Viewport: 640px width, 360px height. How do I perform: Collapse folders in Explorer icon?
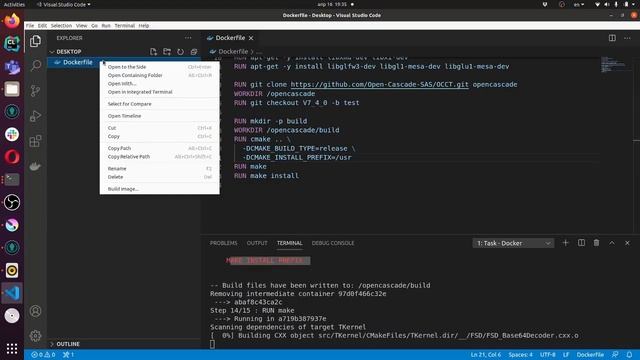click(x=194, y=52)
